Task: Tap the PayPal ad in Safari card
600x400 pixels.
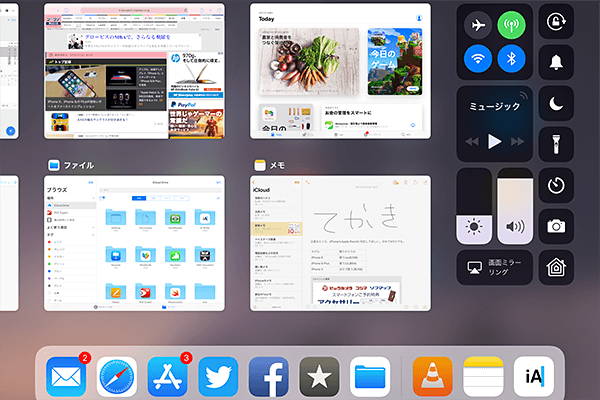Action: pos(196,119)
